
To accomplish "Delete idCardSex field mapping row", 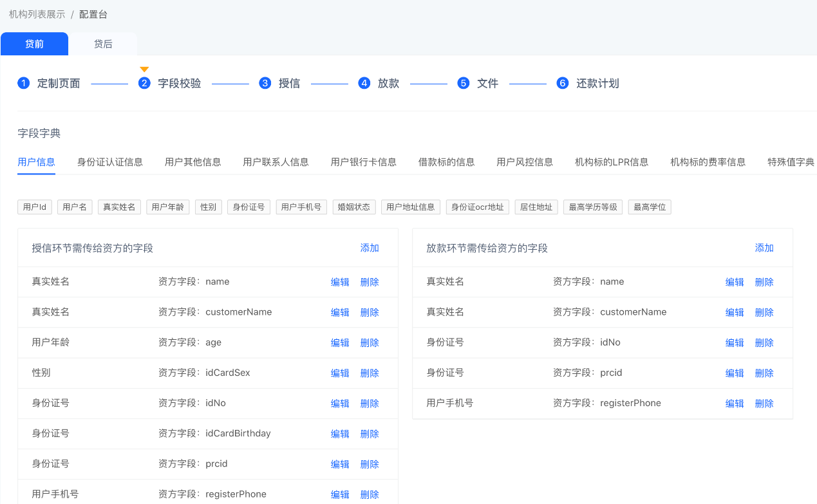I will tap(370, 373).
